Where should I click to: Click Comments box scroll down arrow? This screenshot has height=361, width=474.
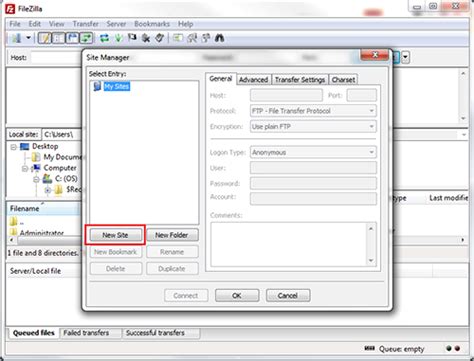coord(371,261)
